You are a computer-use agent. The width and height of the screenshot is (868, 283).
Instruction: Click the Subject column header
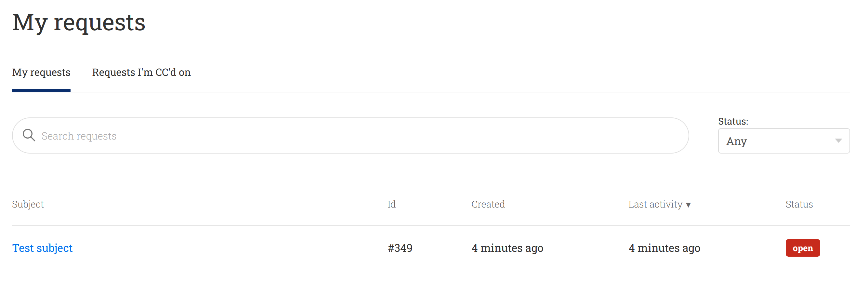coord(28,204)
